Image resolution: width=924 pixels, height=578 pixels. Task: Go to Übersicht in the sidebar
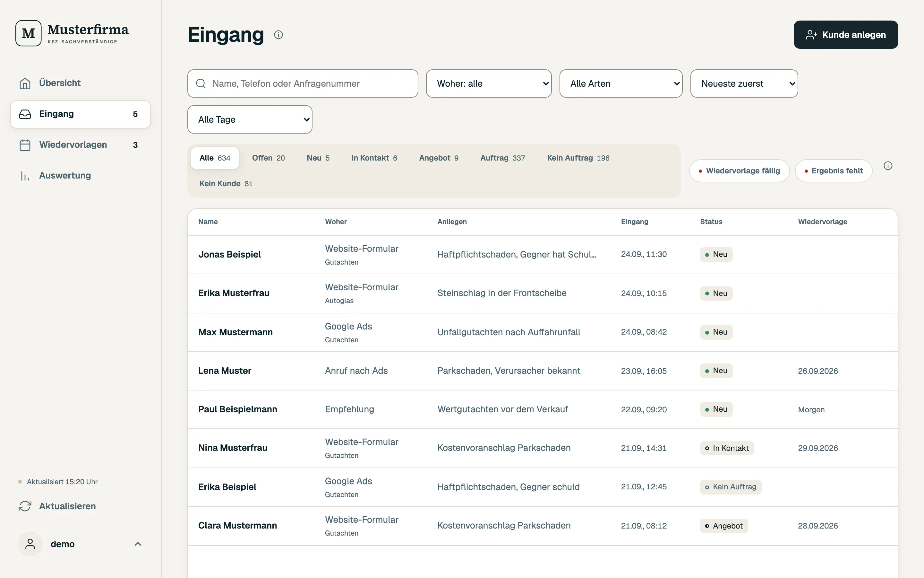81,83
